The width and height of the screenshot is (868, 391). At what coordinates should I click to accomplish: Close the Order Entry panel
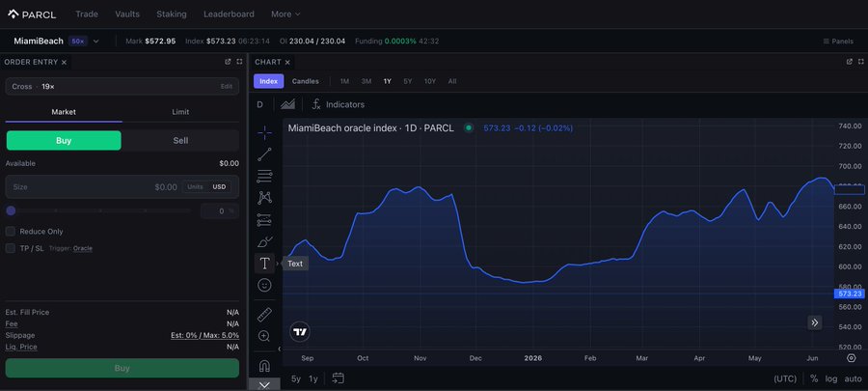point(64,63)
